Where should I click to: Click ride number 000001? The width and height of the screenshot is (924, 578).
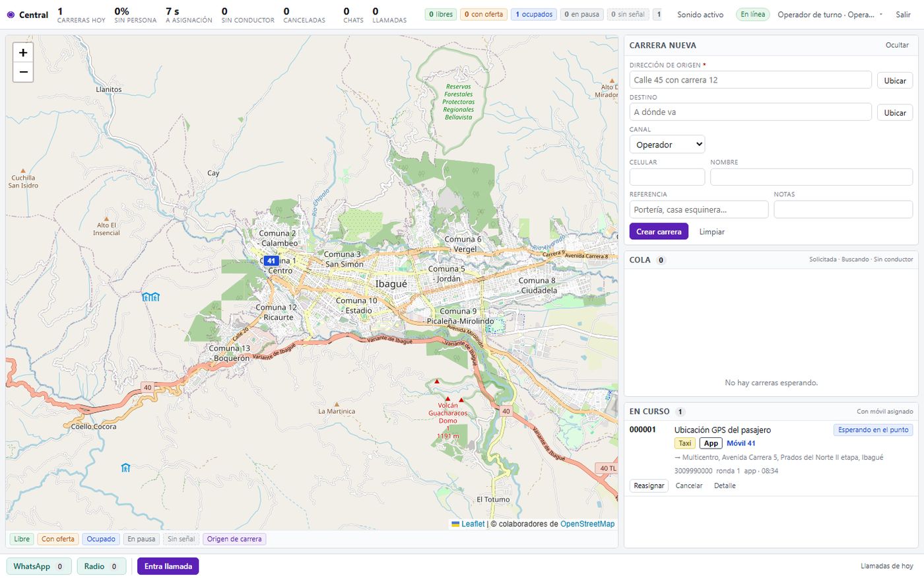tap(643, 430)
